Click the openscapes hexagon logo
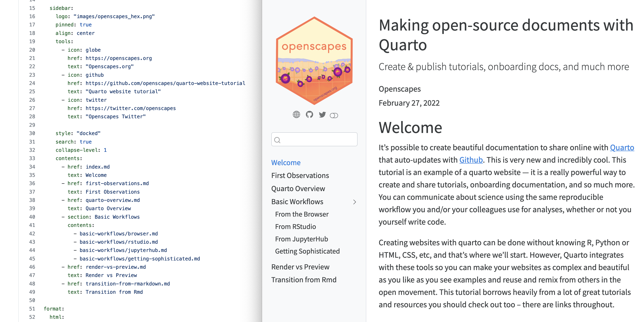 (314, 60)
